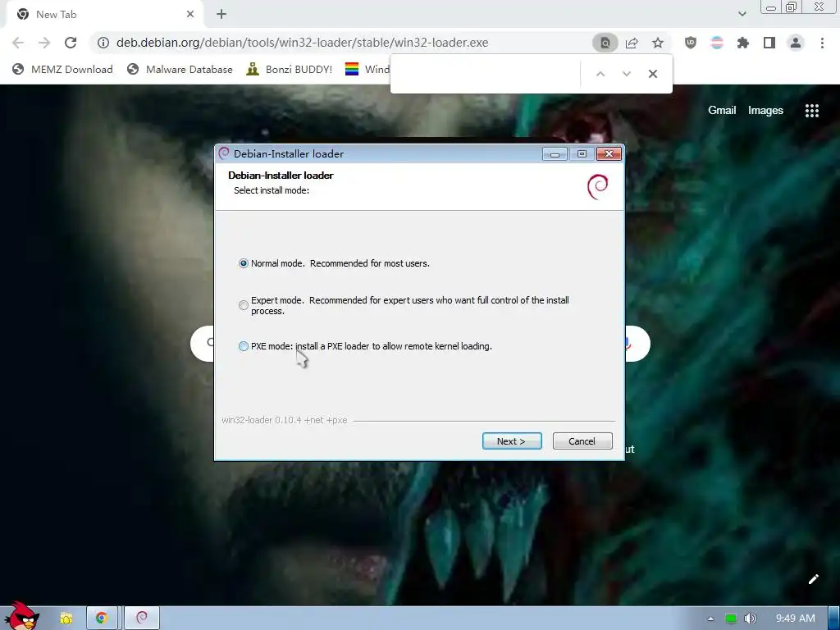The width and height of the screenshot is (840, 630).
Task: Click the find-in-page search icon
Action: point(605,43)
